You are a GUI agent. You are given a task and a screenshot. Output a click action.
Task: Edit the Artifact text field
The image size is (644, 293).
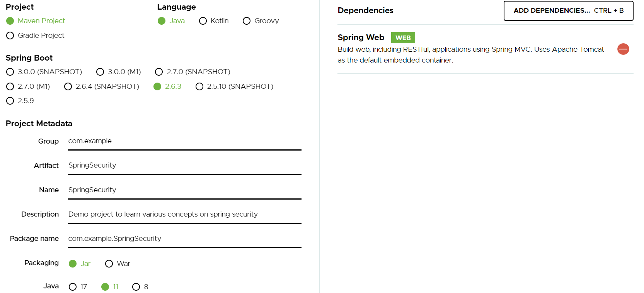(184, 166)
